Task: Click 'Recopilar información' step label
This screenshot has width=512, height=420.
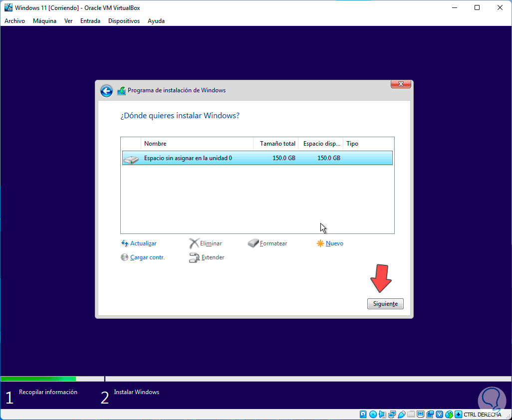Action: (48, 392)
